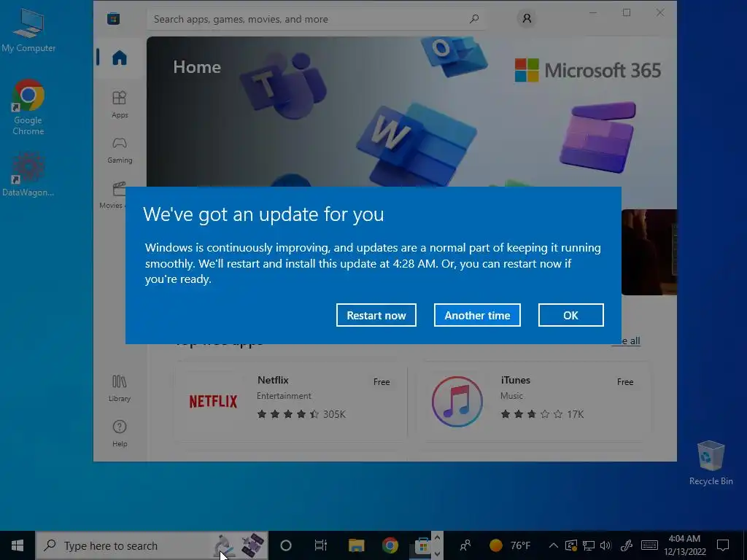Open Apps section in Store sidebar
Screen dimensions: 747x560
120,104
